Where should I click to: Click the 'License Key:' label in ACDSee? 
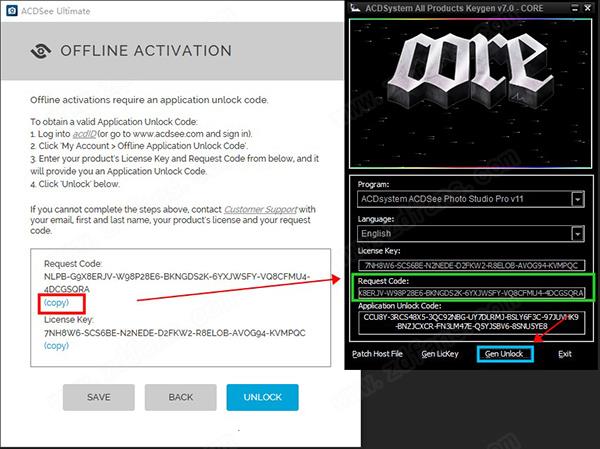point(69,320)
